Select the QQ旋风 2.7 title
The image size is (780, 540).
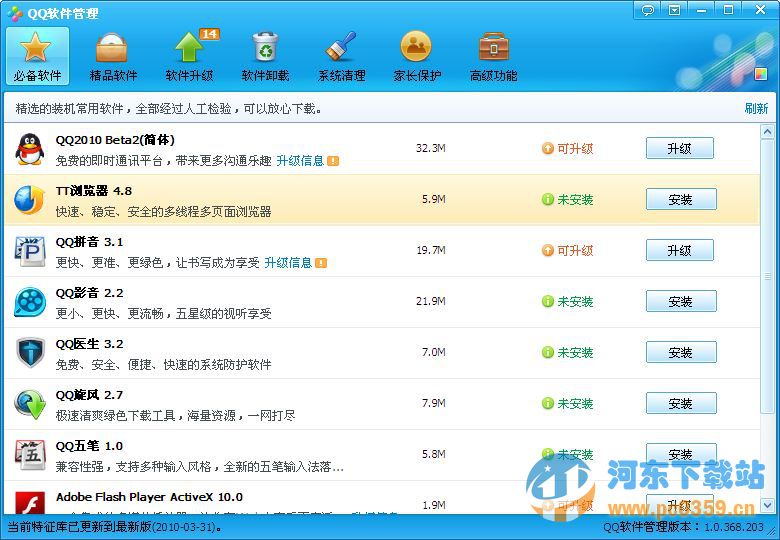[89, 395]
